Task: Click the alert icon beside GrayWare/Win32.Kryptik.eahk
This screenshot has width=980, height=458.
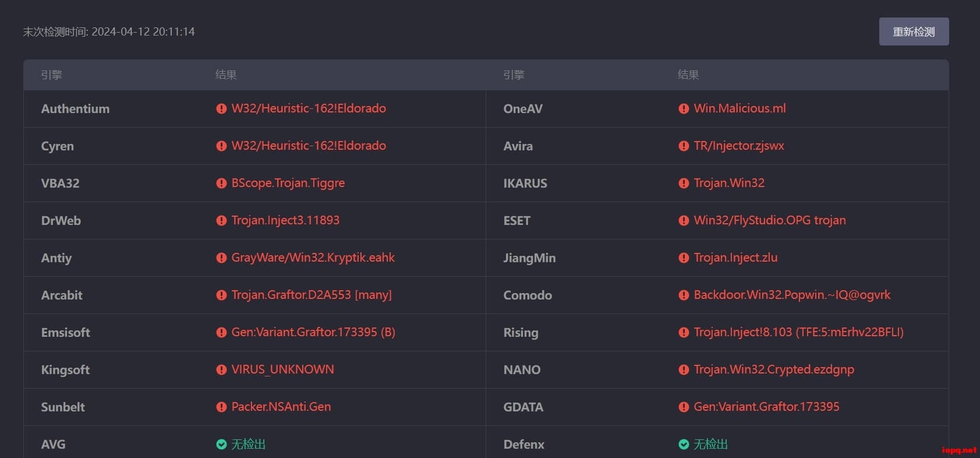Action: click(x=221, y=258)
